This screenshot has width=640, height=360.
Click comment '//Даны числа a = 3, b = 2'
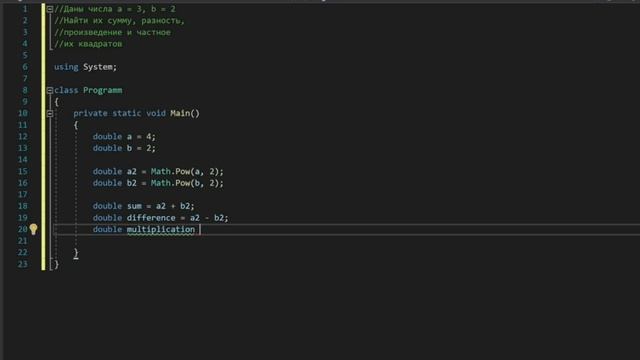coord(115,9)
